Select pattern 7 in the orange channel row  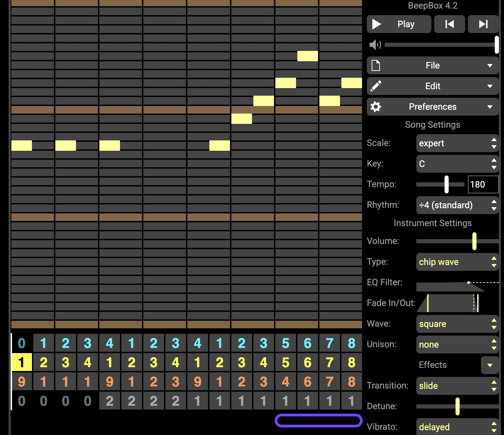pyautogui.click(x=330, y=382)
